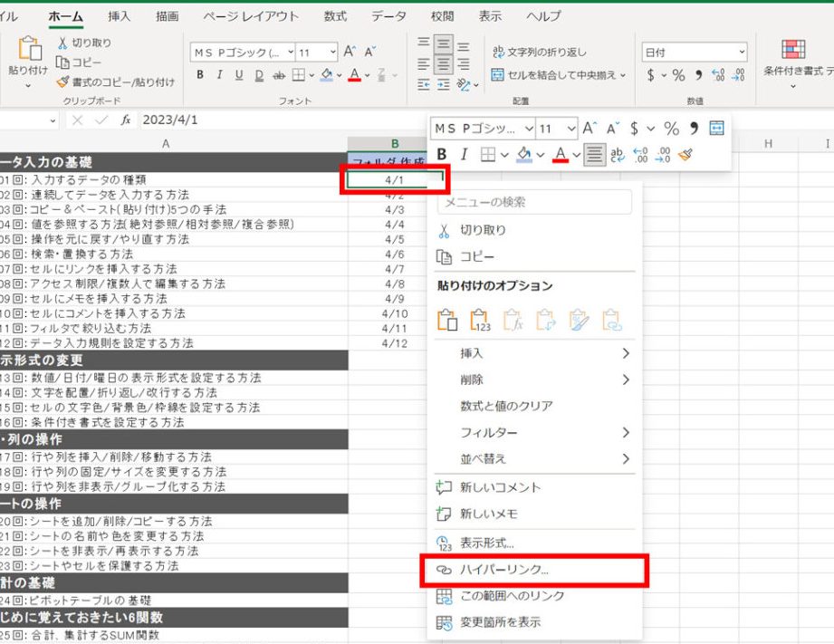Click percent style in ribbon number group

(x=678, y=75)
